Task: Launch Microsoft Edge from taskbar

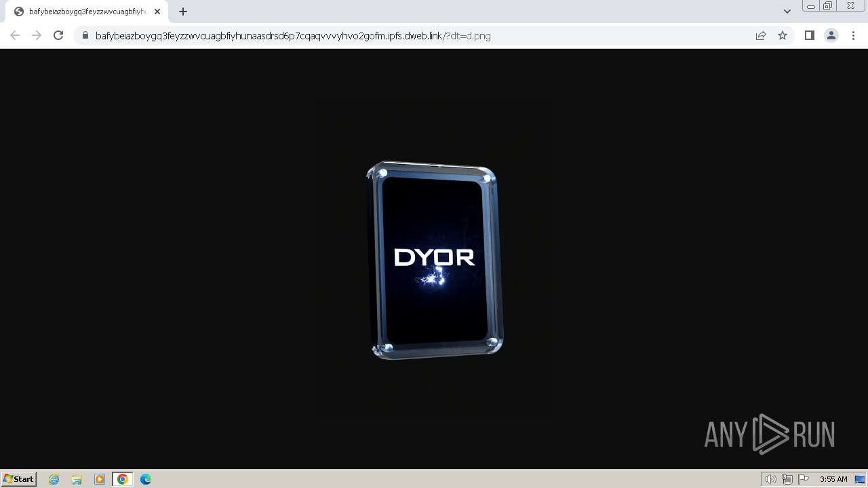Action: click(x=146, y=479)
